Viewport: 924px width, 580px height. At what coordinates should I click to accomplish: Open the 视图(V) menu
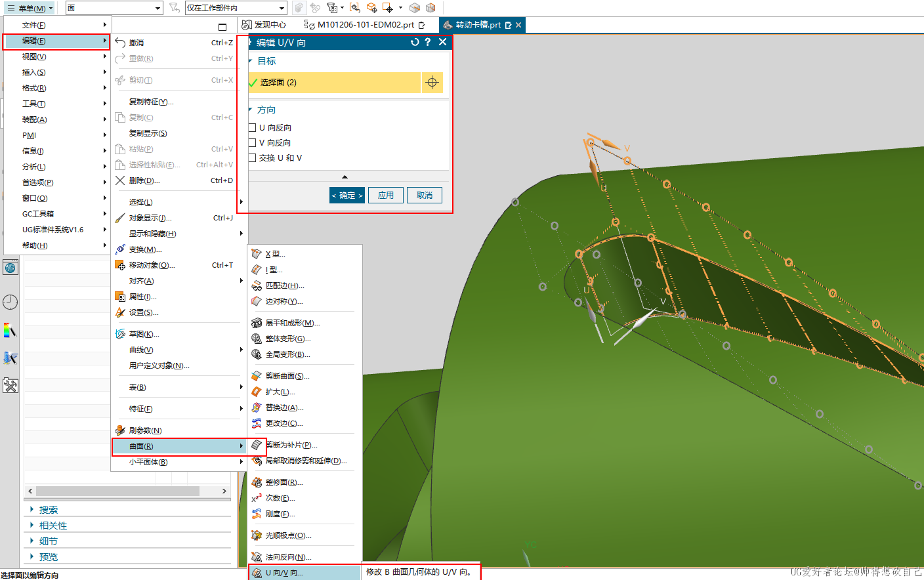point(56,56)
